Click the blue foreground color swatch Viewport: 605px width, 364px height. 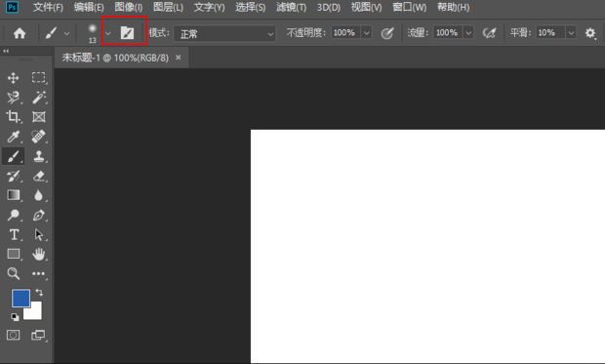(20, 298)
